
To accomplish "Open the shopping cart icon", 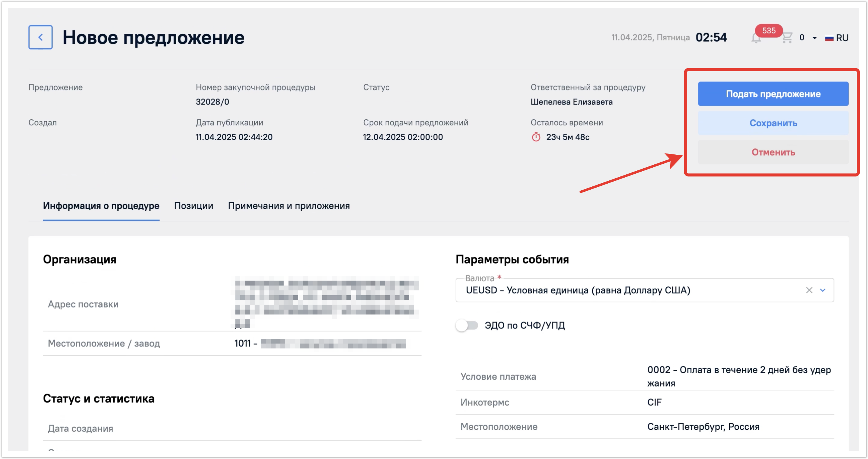I will (787, 37).
